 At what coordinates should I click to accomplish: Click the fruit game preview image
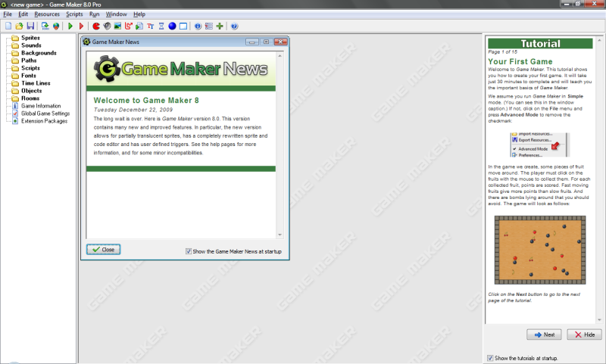coord(540,250)
